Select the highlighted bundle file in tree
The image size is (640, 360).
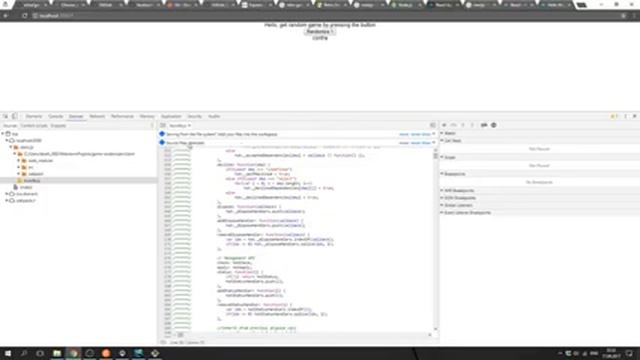click(78, 180)
